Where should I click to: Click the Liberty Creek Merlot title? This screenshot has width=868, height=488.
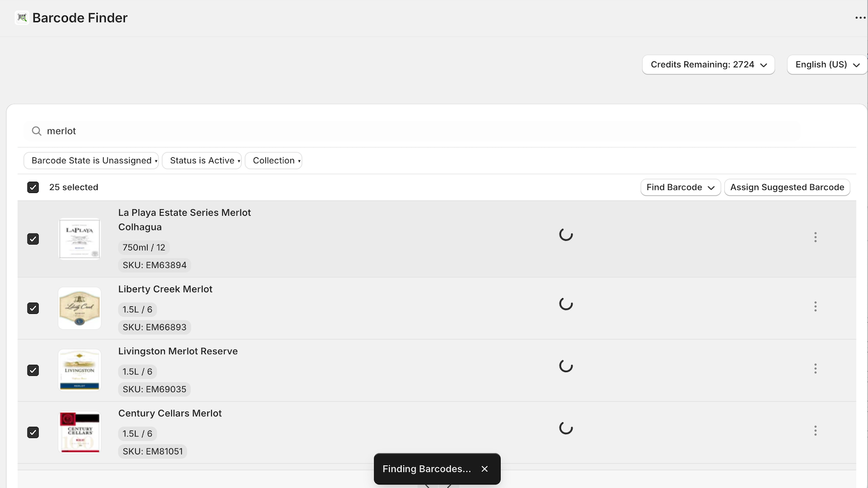[x=165, y=290]
